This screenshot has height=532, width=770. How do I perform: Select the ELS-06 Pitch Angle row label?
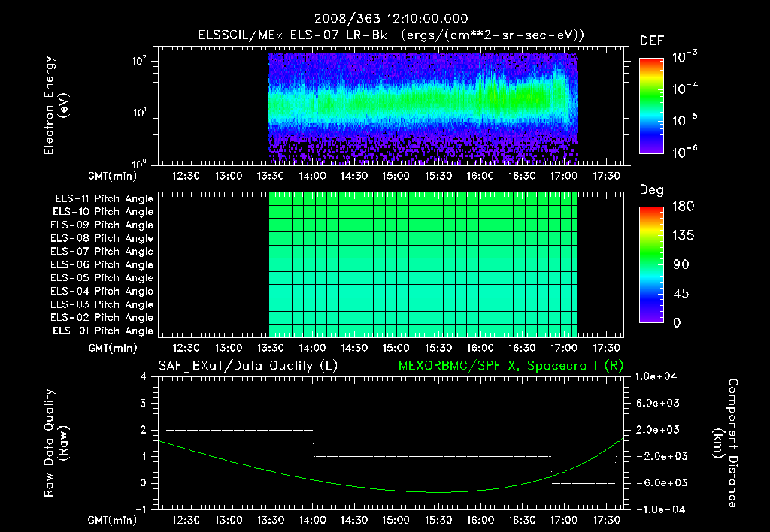click(102, 265)
